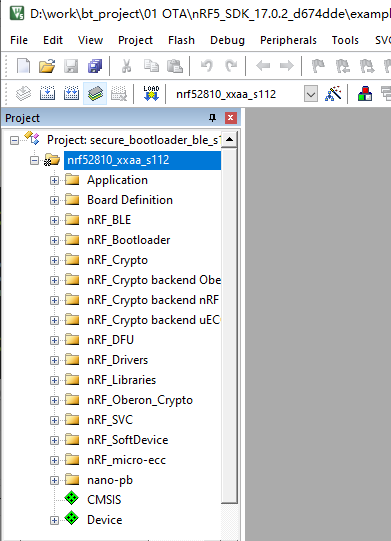This screenshot has width=391, height=541.
Task: Collapse the Project root node
Action: pos(14,140)
